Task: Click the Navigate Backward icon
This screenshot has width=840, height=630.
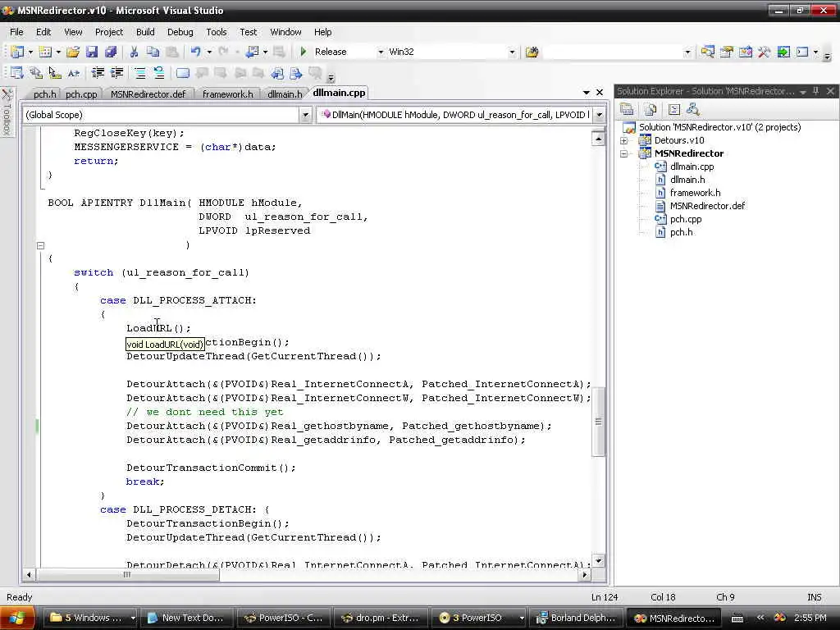Action: click(252, 52)
